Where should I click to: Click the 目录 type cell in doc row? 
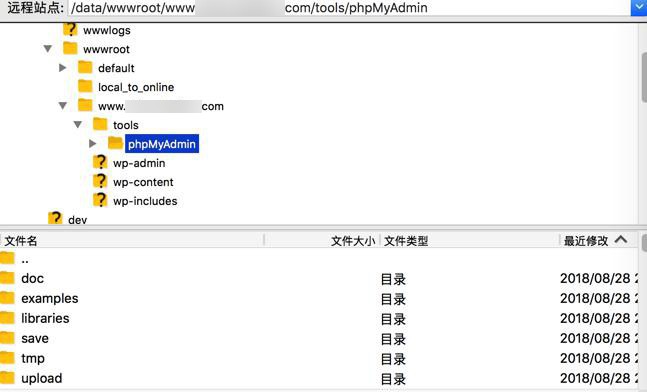point(393,279)
